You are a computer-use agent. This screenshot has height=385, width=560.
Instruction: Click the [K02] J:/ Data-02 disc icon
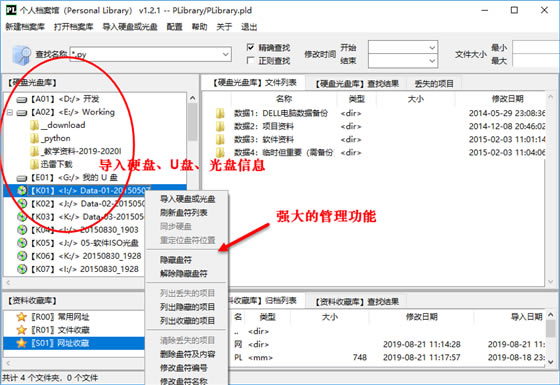click(22, 204)
